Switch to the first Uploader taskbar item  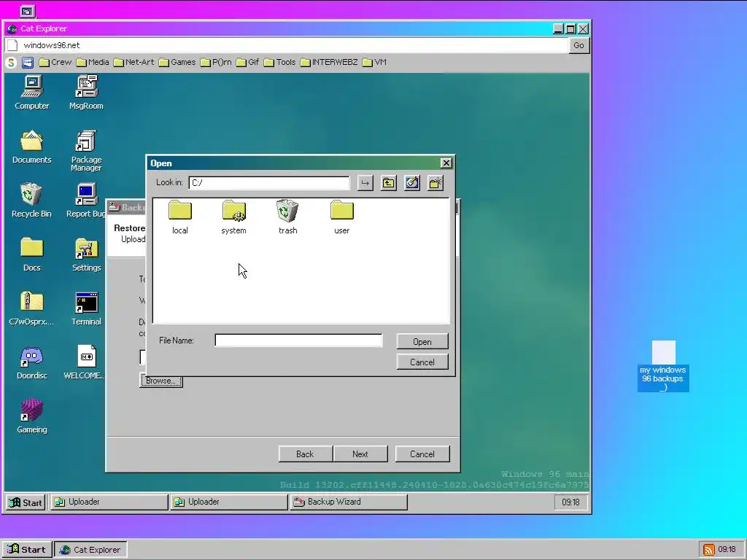(109, 502)
